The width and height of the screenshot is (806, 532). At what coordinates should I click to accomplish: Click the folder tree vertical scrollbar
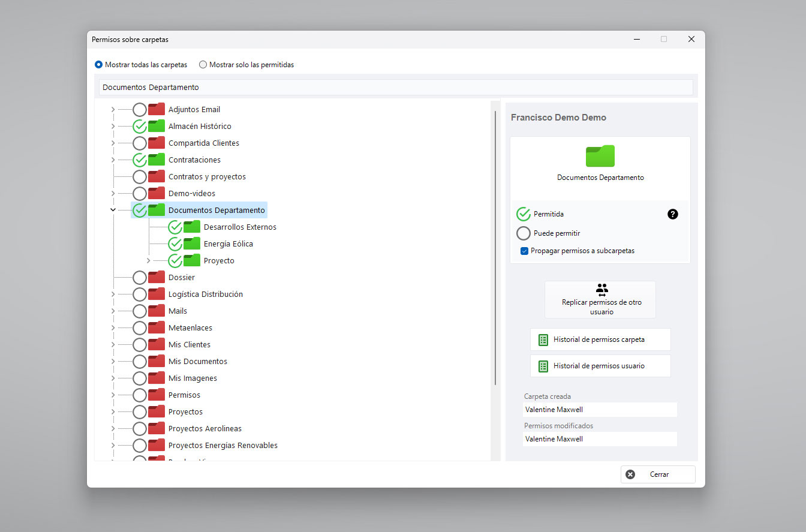click(x=495, y=248)
